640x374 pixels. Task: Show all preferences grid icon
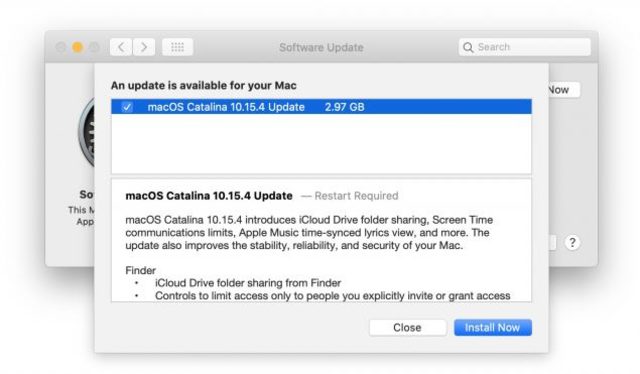click(178, 47)
